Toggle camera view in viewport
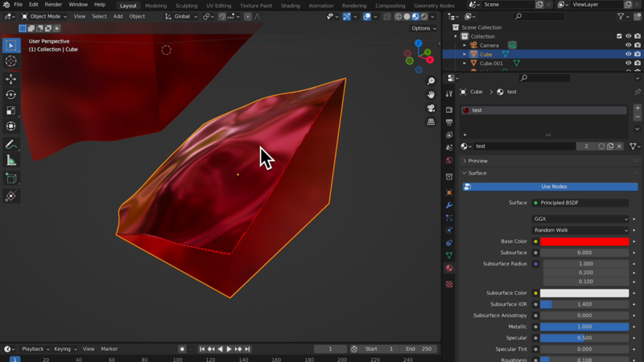Screen dimensions: 644x362 tap(431, 108)
